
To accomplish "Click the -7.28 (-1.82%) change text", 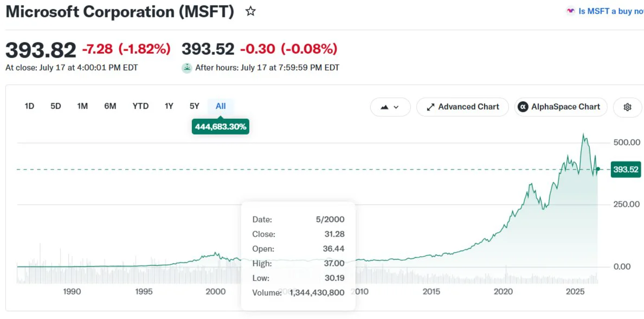I will tap(126, 49).
